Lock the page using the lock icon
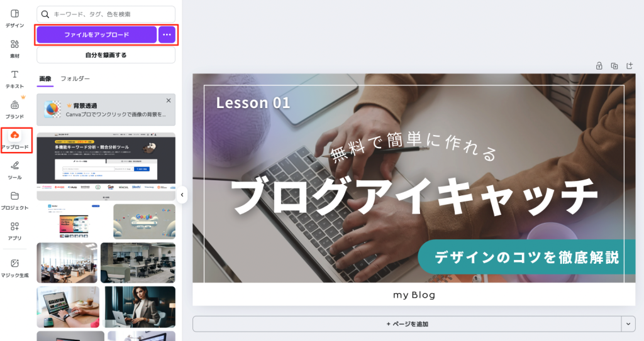644x341 pixels. [x=599, y=66]
